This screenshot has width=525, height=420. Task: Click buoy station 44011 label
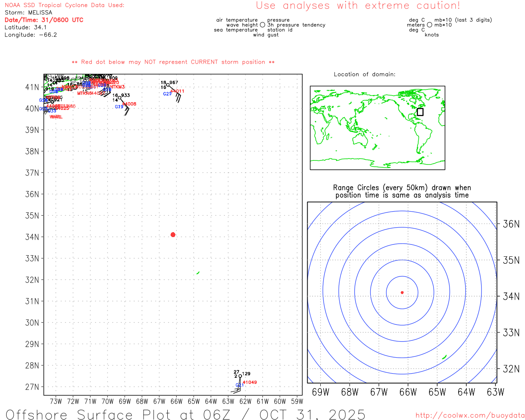pyautogui.click(x=178, y=91)
